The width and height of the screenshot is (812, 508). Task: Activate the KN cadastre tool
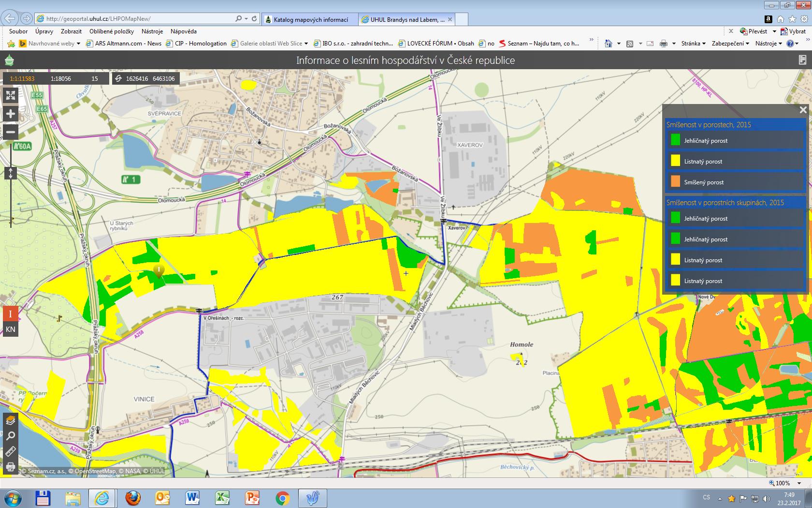click(10, 329)
